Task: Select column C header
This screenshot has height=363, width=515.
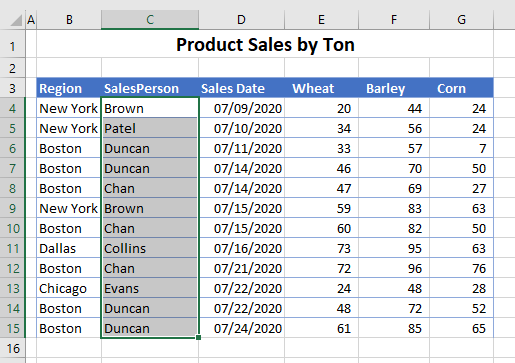Action: pos(150,20)
